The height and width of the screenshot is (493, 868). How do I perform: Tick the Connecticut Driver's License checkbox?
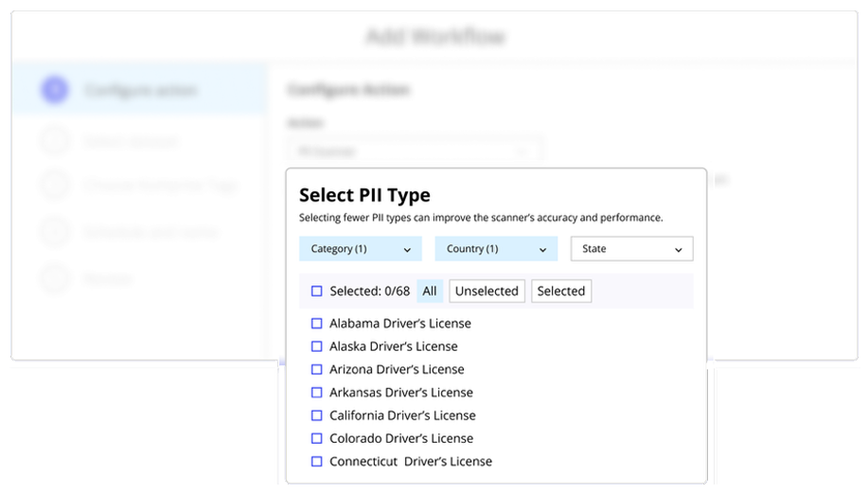coord(317,462)
